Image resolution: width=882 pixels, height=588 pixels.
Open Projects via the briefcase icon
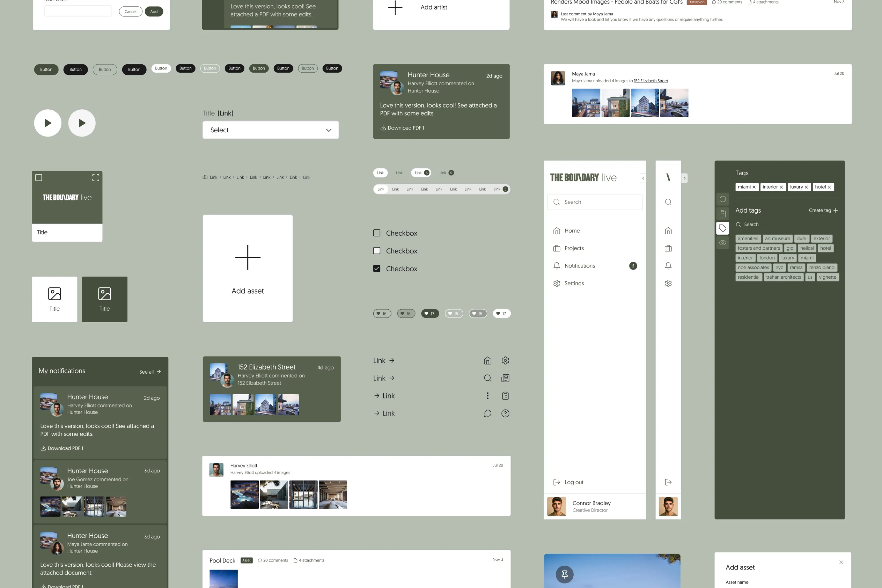[557, 248]
